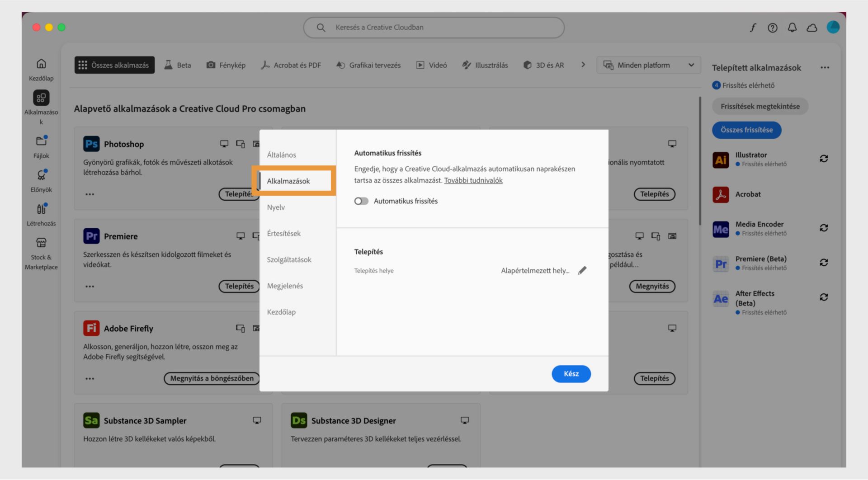This screenshot has height=480, width=868.
Task: Expand the Minden platform dropdown
Action: tap(648, 65)
